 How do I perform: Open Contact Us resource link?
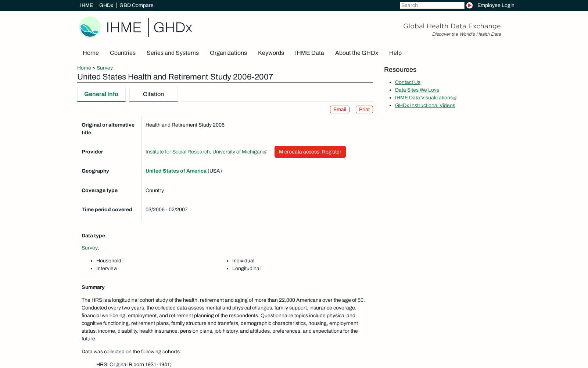click(x=408, y=82)
